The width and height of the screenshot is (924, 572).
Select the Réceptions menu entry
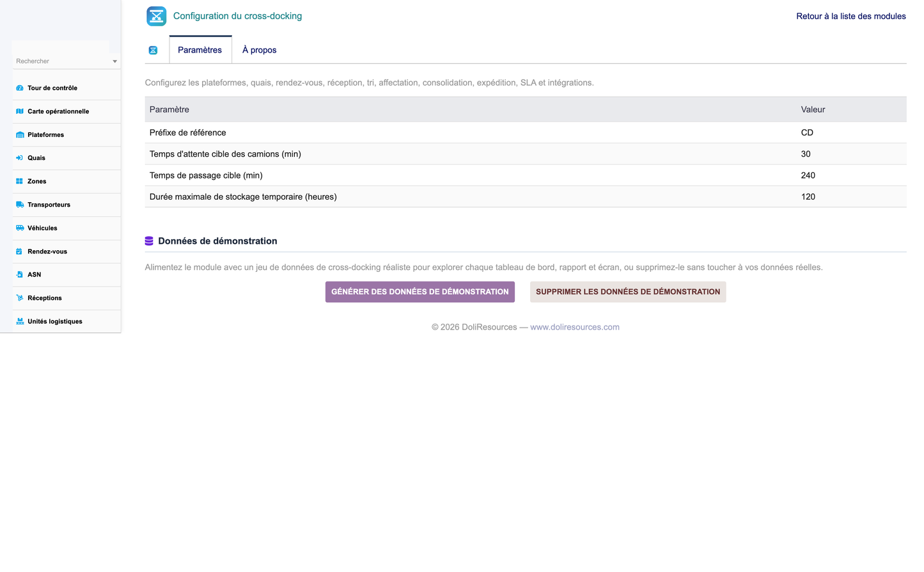(45, 298)
